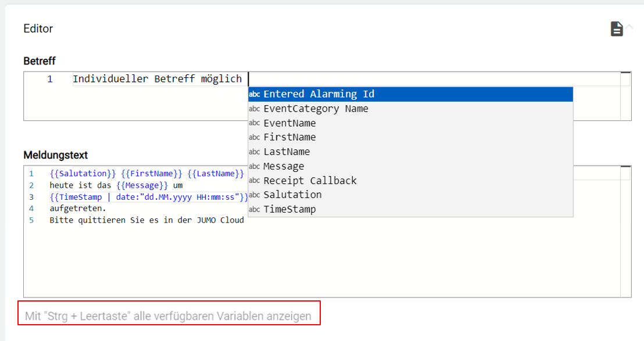Image resolution: width=644 pixels, height=341 pixels.
Task: Select Entered Alarming Id suggestion
Action: [x=319, y=94]
